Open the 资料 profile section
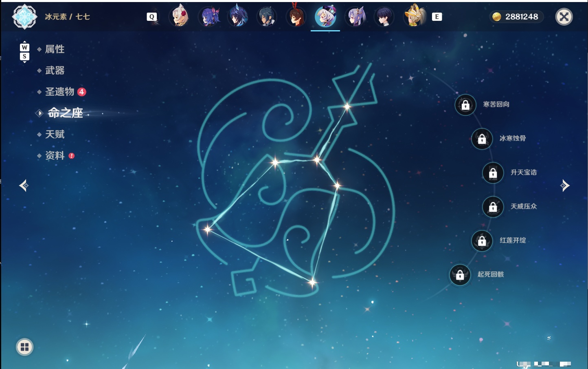 (55, 155)
